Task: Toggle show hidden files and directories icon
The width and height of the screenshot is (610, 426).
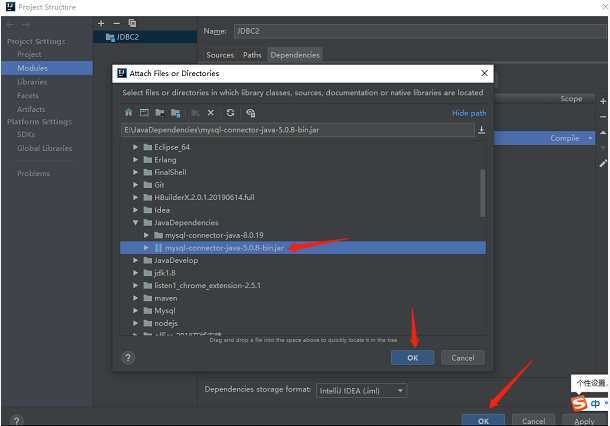Action: [x=251, y=113]
